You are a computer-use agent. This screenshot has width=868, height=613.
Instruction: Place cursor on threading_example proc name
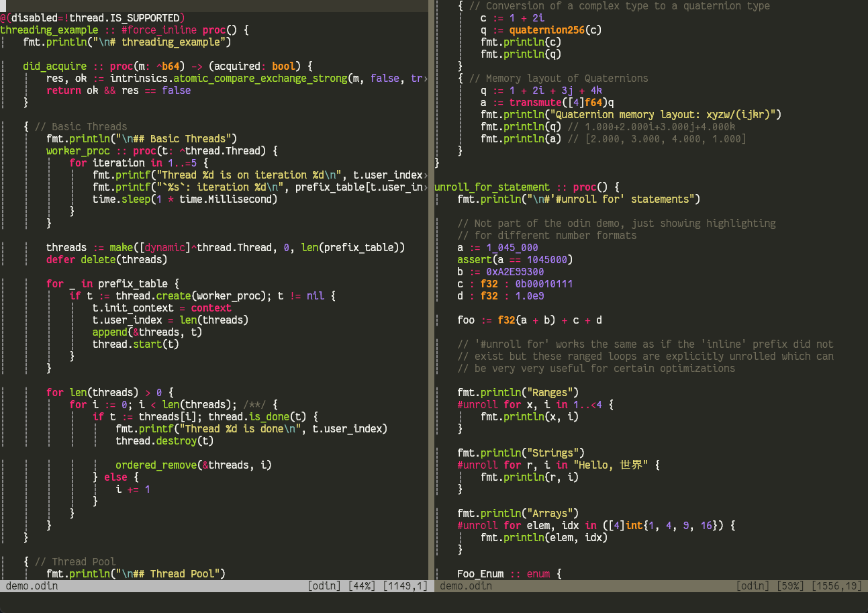tap(49, 30)
